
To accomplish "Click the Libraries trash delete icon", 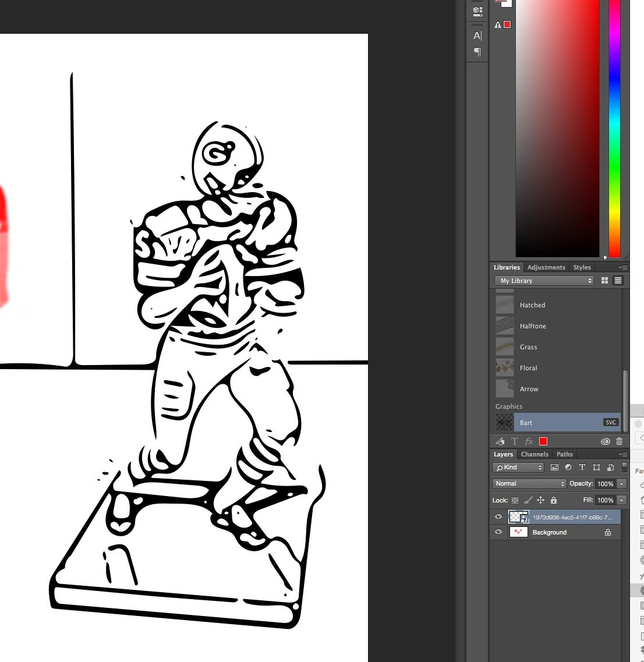I will (619, 441).
